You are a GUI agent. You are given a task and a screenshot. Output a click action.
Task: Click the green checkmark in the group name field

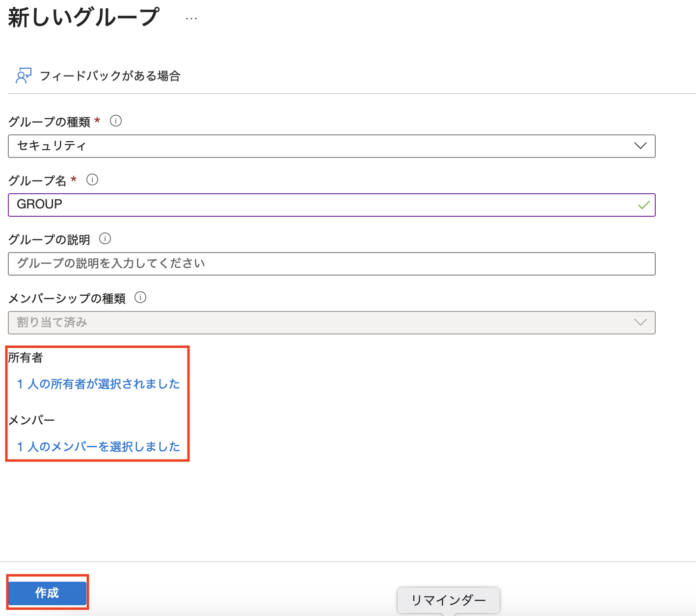(643, 205)
